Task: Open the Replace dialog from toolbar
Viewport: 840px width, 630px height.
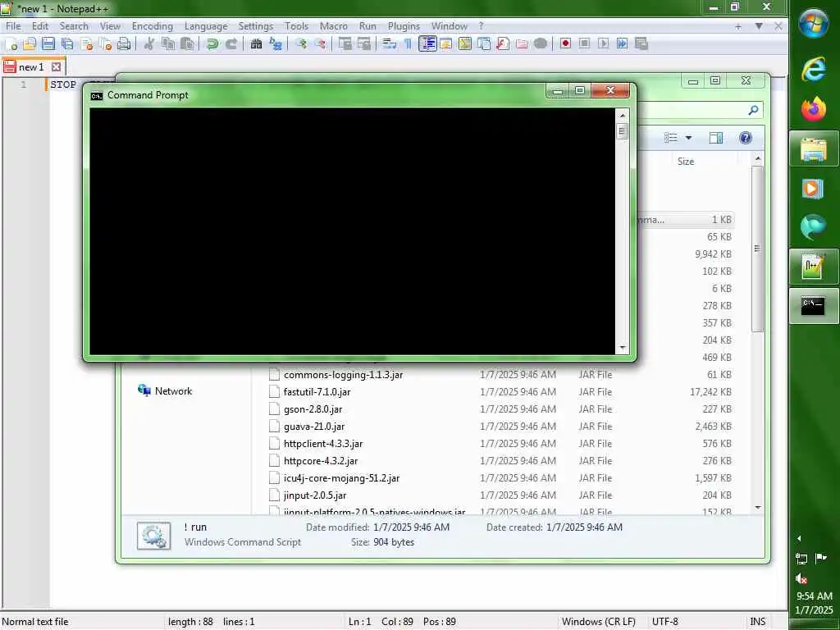Action: [x=276, y=44]
